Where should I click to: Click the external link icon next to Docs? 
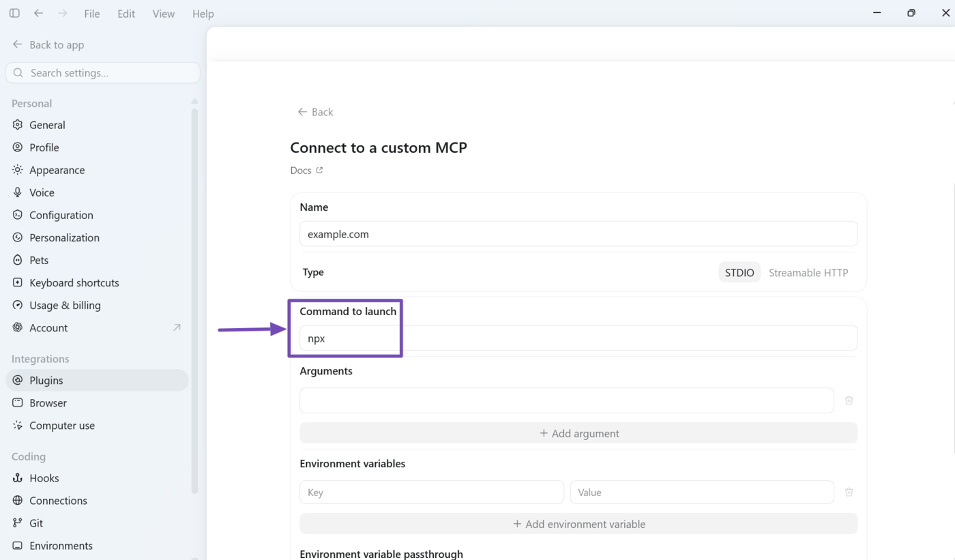319,171
